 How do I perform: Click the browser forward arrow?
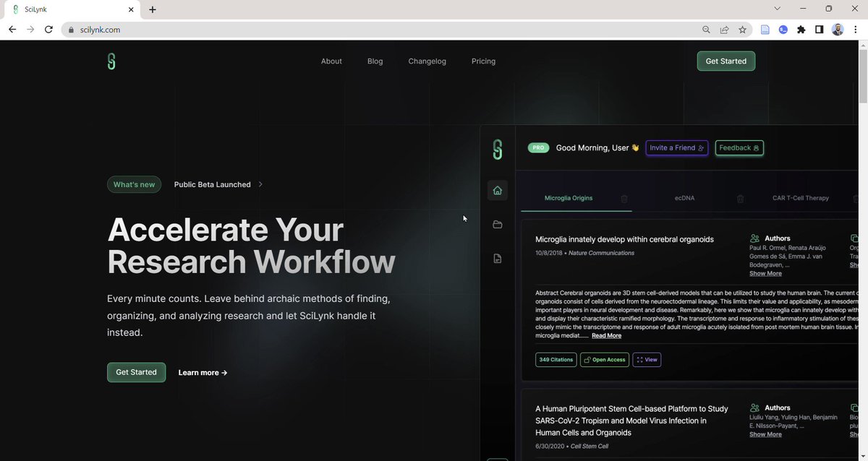(30, 30)
